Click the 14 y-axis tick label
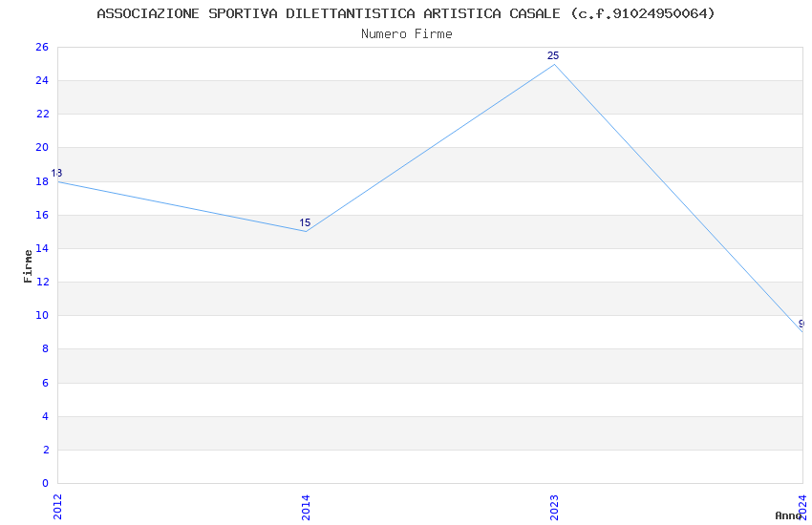812x525 pixels. coord(42,248)
